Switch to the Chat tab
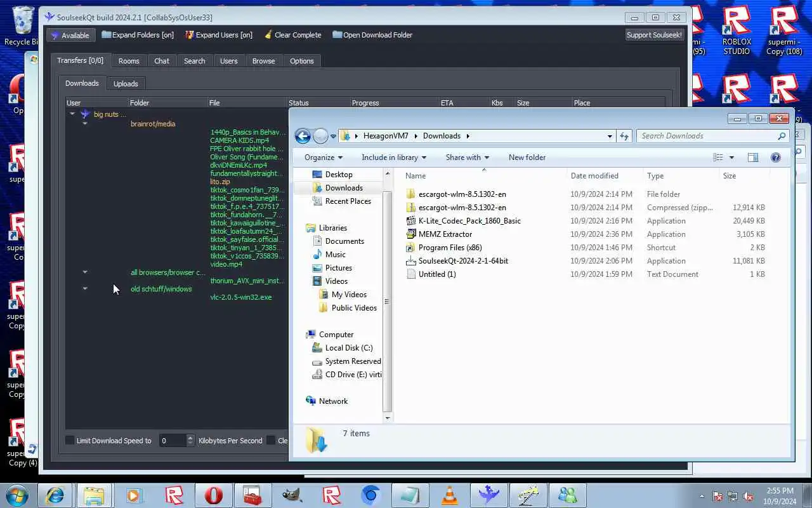Viewport: 812px width, 508px height. click(162, 61)
